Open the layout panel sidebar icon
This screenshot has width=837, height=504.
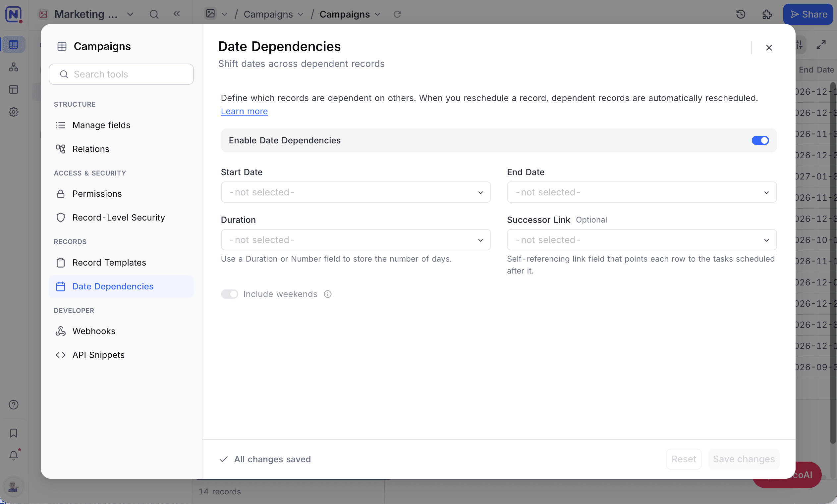coord(14,90)
